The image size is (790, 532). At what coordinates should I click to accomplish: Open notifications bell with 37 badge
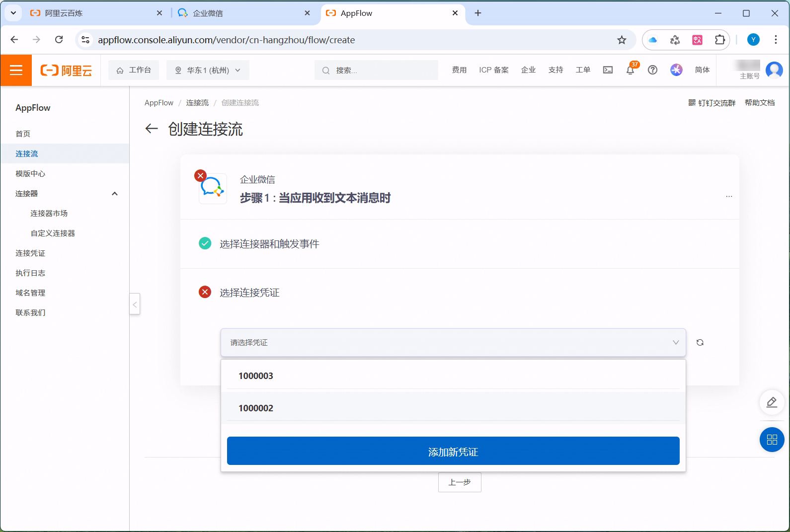pyautogui.click(x=631, y=70)
